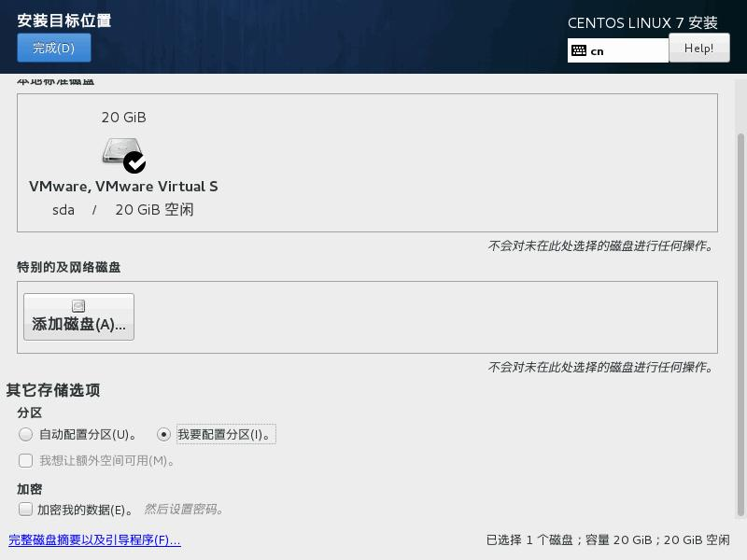Open the Help! button
The width and height of the screenshot is (747, 560).
pyautogui.click(x=698, y=48)
